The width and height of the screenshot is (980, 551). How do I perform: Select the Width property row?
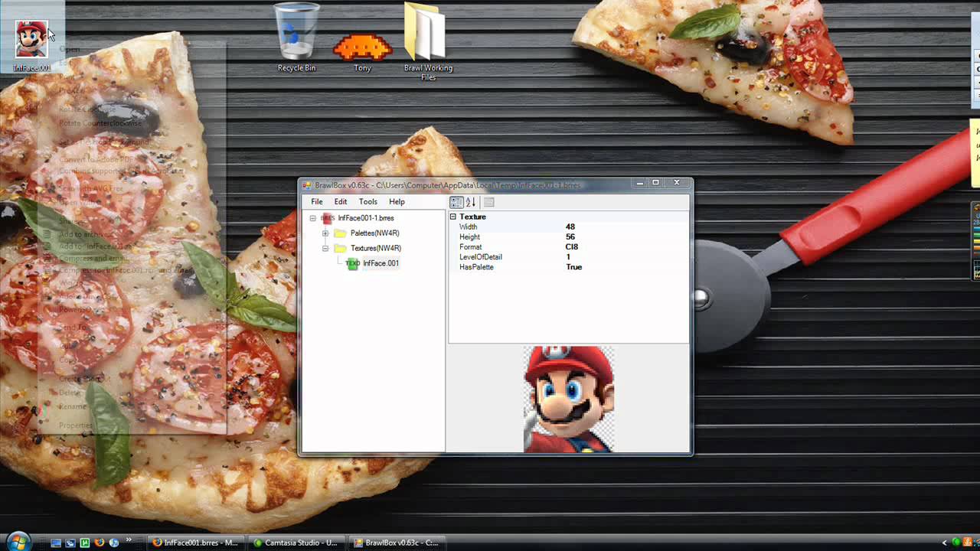click(x=569, y=227)
